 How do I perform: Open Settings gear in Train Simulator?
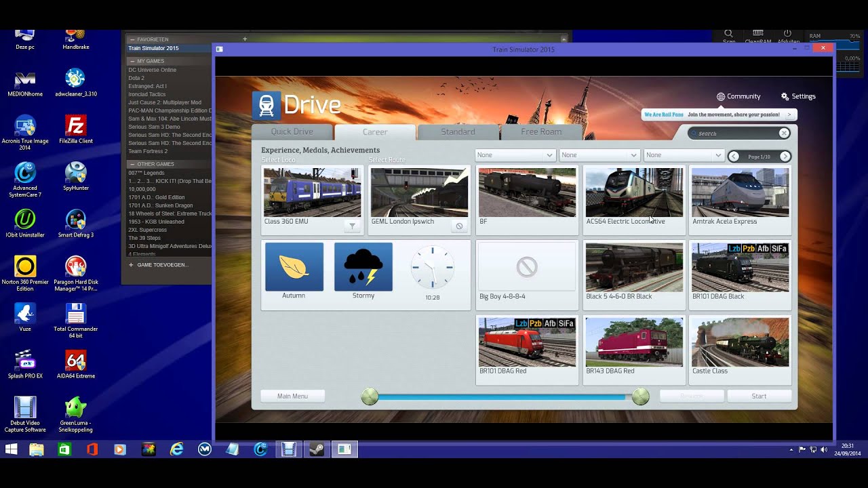point(798,96)
